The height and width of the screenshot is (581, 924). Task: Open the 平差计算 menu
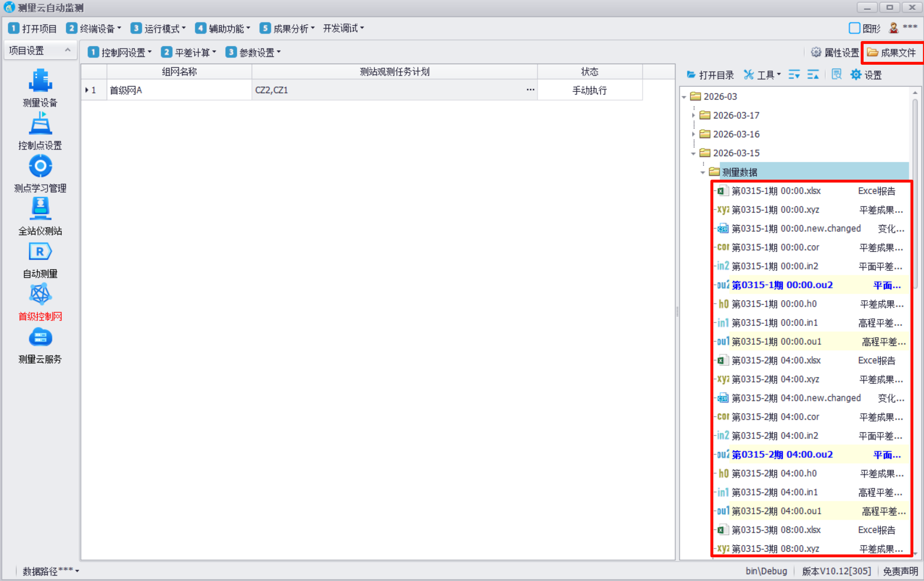click(x=189, y=53)
